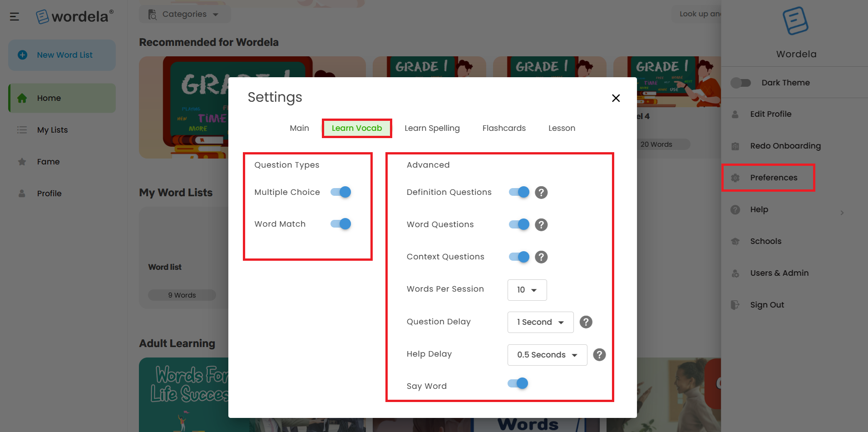Open help for Question Delay
This screenshot has width=868, height=432.
pyautogui.click(x=586, y=322)
